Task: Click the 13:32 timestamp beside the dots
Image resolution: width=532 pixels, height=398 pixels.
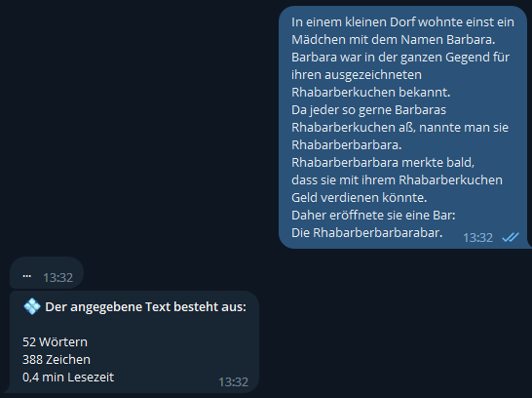Action: pos(57,278)
